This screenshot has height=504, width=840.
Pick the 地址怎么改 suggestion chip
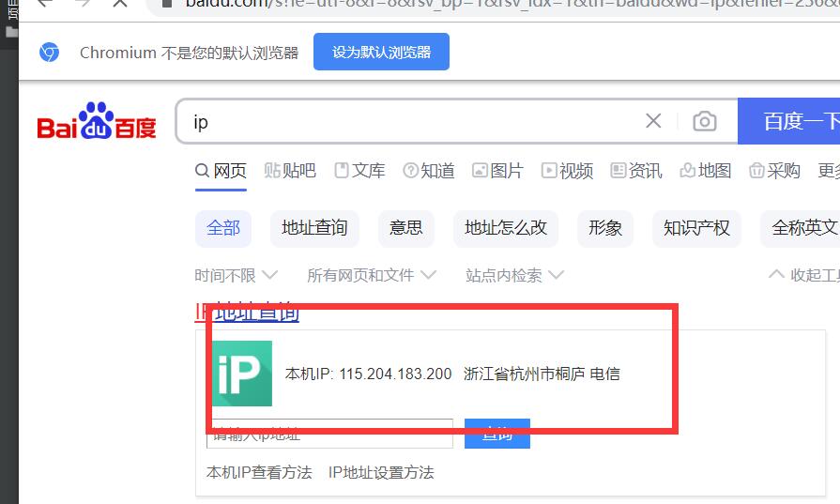(x=506, y=228)
